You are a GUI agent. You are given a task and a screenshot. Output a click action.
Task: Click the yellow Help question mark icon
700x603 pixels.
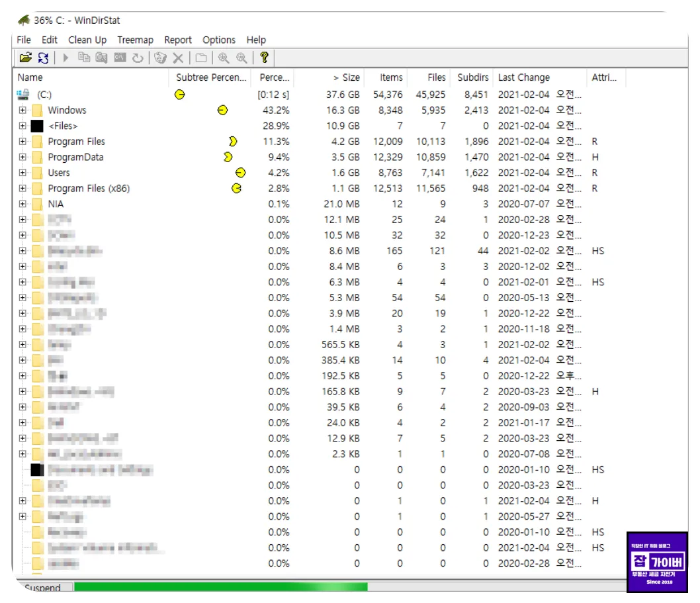tap(264, 58)
